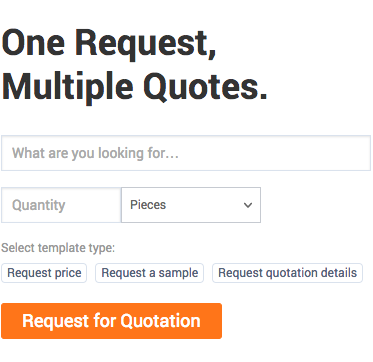This screenshot has height=362, width=373.
Task: Pick the Request a sample tag
Action: click(149, 273)
